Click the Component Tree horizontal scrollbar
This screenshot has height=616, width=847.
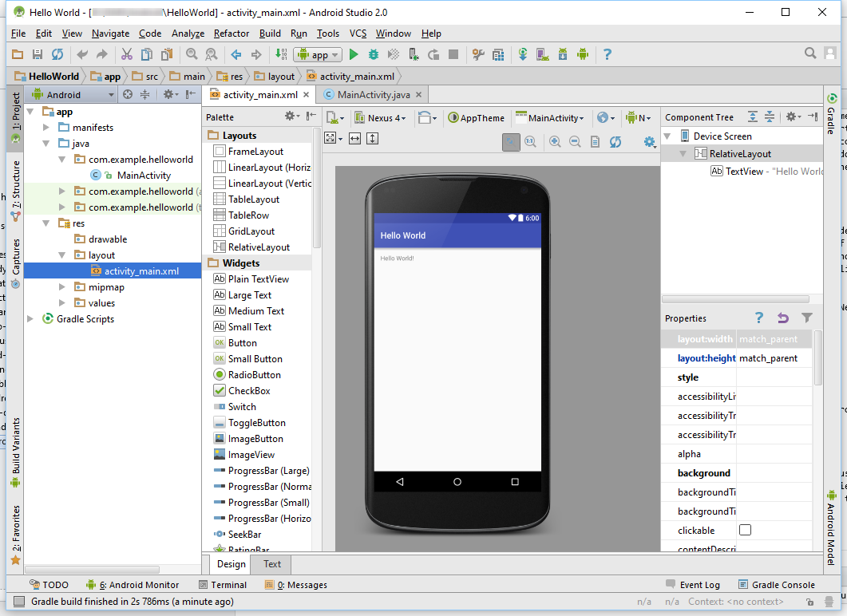tap(735, 299)
